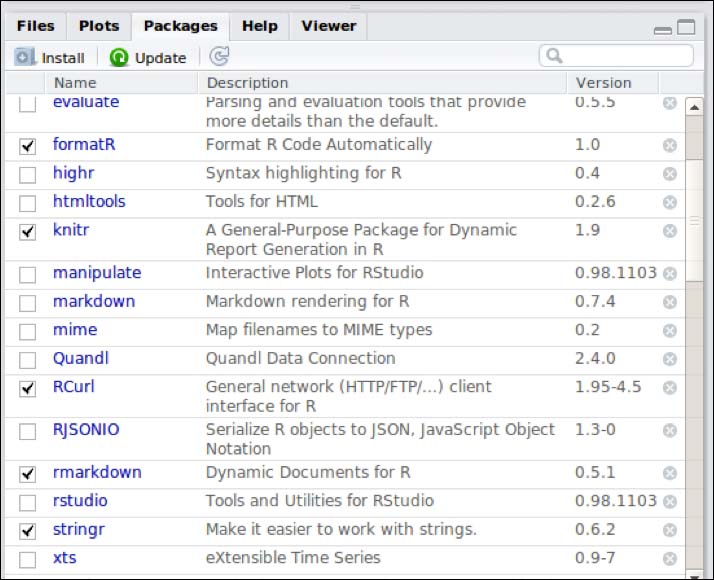Open the formatR package link

[84, 144]
